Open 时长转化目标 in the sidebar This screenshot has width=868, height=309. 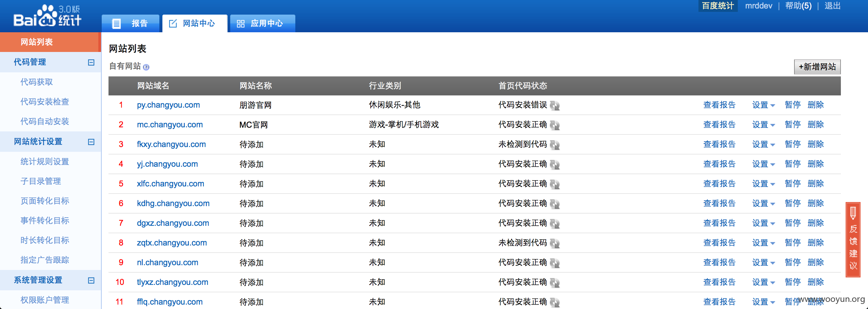45,240
